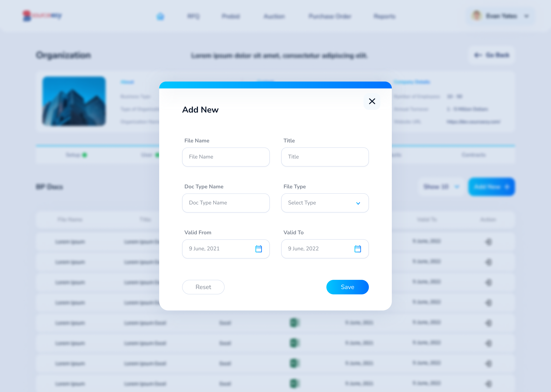Expand the File Type dropdown arrow
The height and width of the screenshot is (392, 551).
click(x=358, y=203)
